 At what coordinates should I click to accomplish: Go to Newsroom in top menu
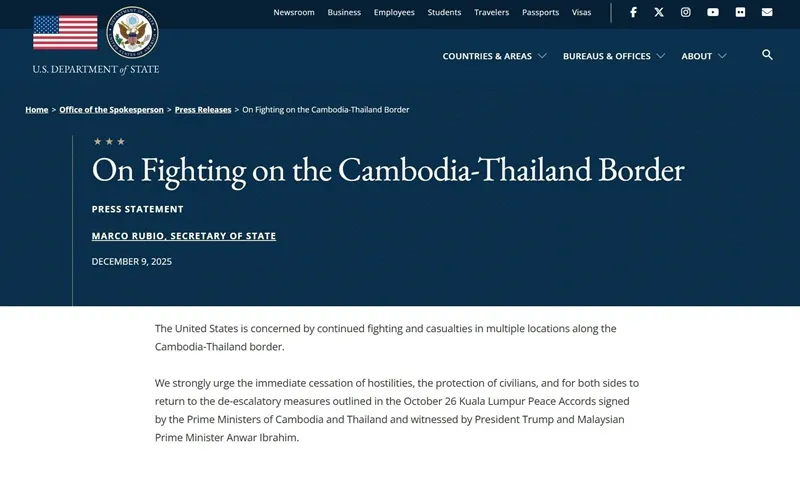tap(294, 12)
